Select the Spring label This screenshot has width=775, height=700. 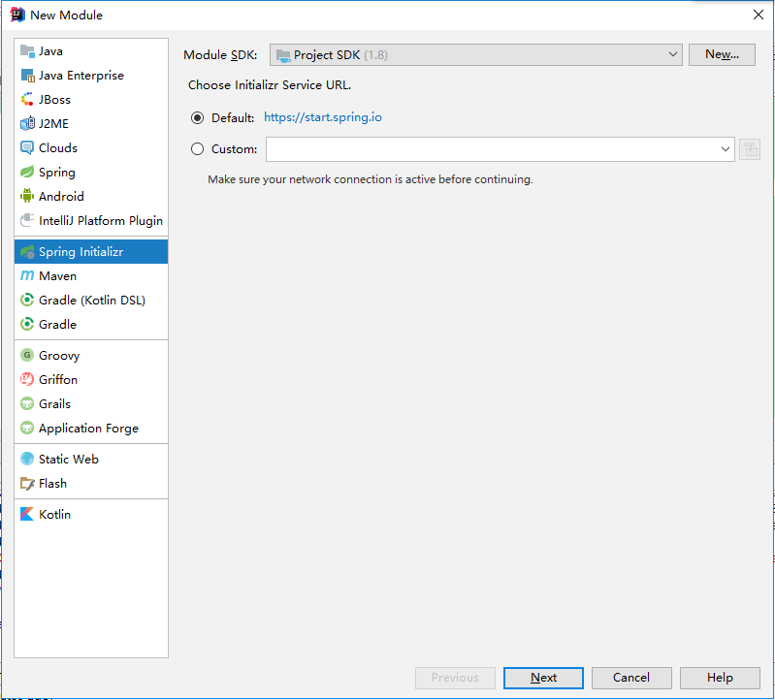tap(57, 173)
